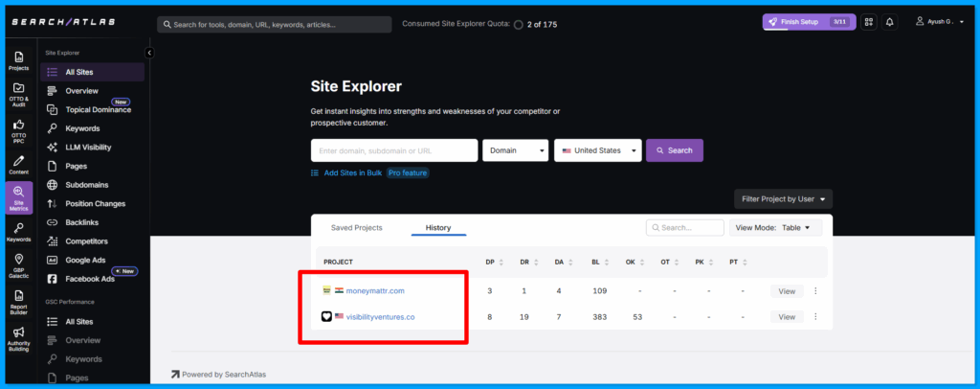Open Content section in left rail
The image size is (980, 389).
[19, 165]
